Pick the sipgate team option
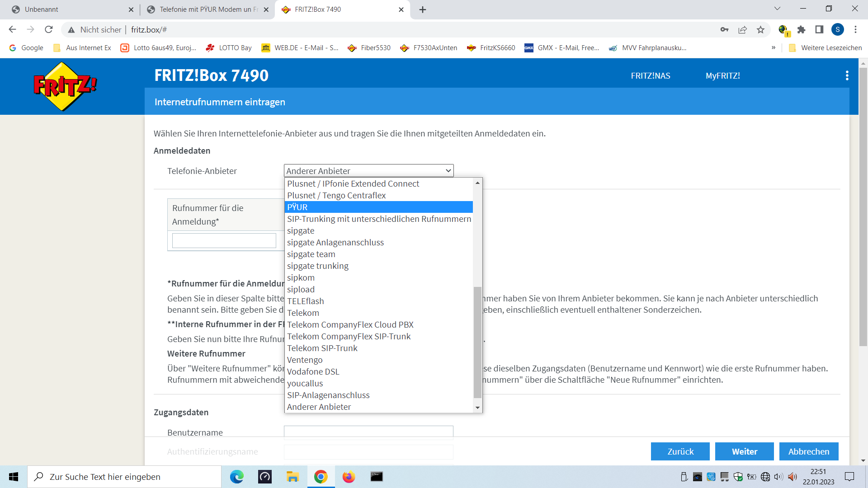The width and height of the screenshot is (868, 488). (311, 254)
